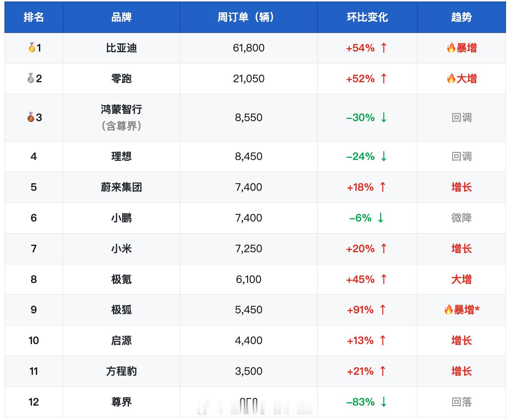This screenshot has width=509, height=420.
Task: Click the brand name 极狐
Action: point(122,310)
